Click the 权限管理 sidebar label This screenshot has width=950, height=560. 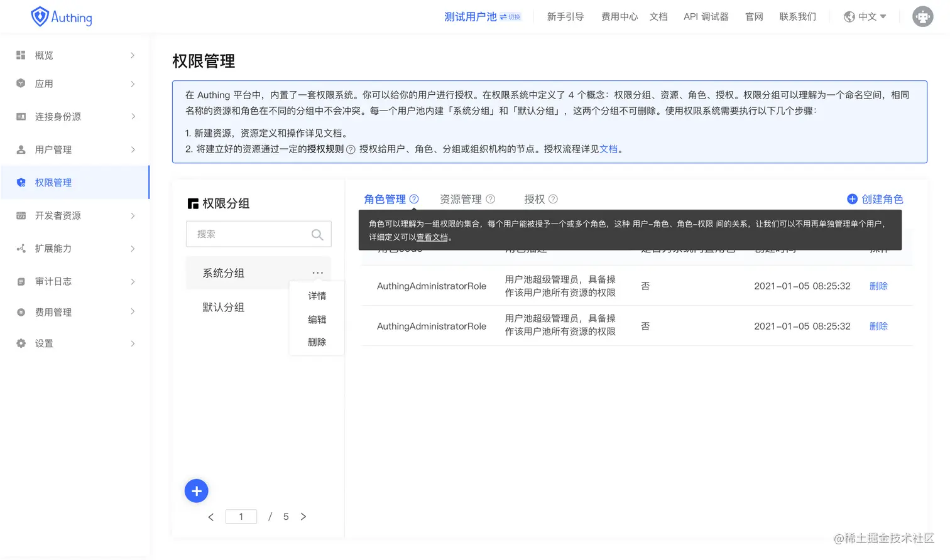pos(53,183)
